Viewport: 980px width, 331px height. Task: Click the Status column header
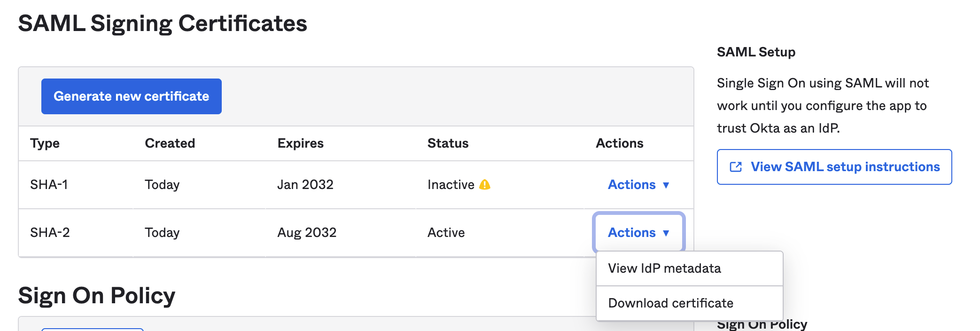[x=448, y=143]
